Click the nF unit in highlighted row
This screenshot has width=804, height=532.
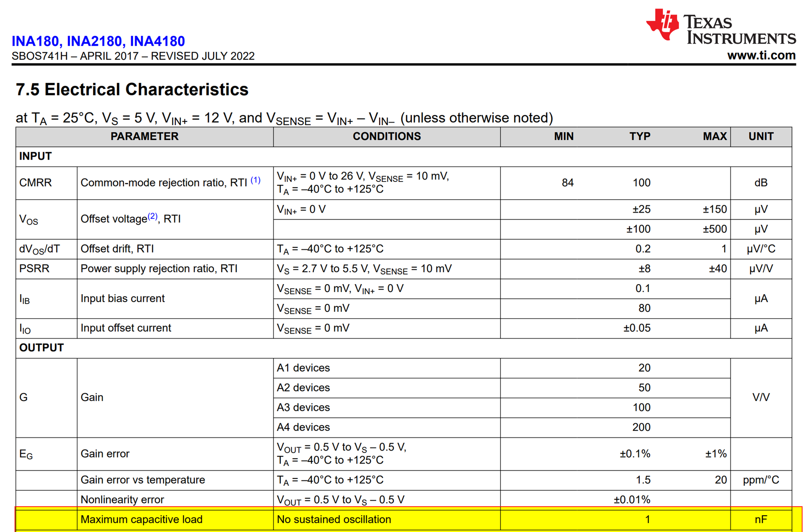[761, 519]
